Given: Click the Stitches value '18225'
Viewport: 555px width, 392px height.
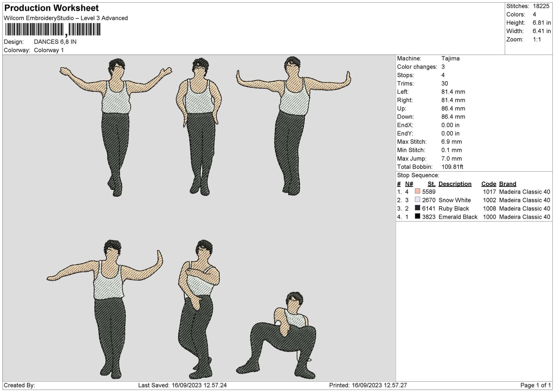Looking at the screenshot, I should click(542, 6).
